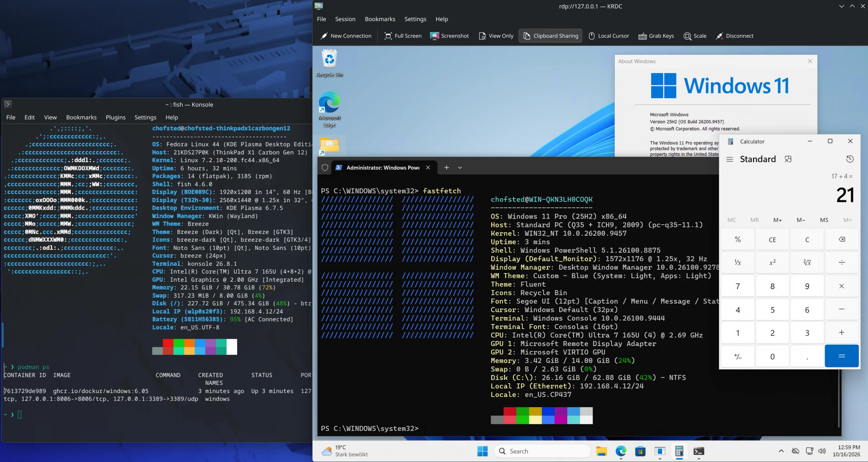Open Terminal icon in Windows taskbar
The height and width of the screenshot is (462, 868).
(699, 451)
